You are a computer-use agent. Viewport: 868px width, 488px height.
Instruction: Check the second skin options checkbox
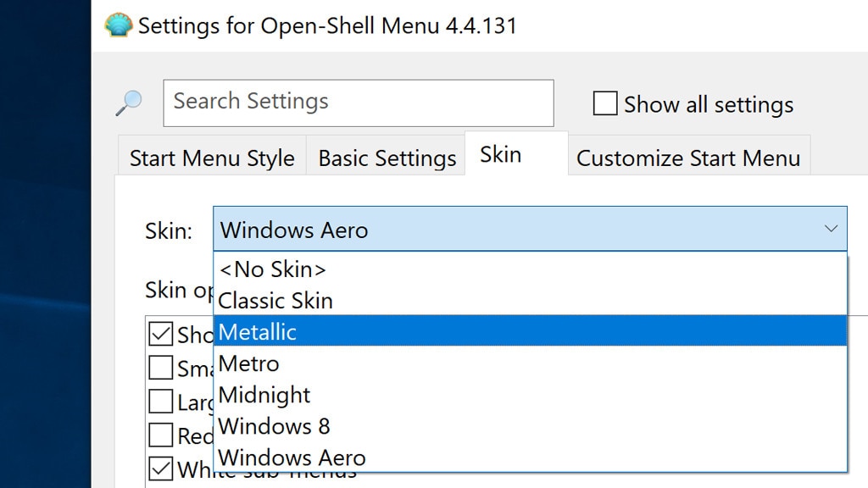point(161,367)
